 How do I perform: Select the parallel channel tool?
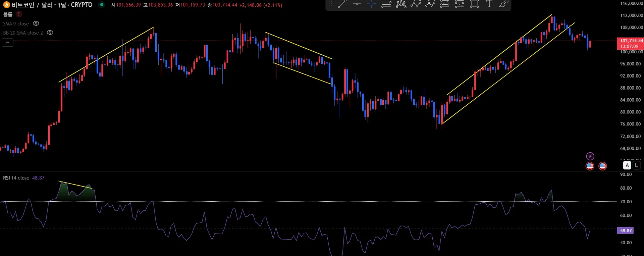pos(386,4)
